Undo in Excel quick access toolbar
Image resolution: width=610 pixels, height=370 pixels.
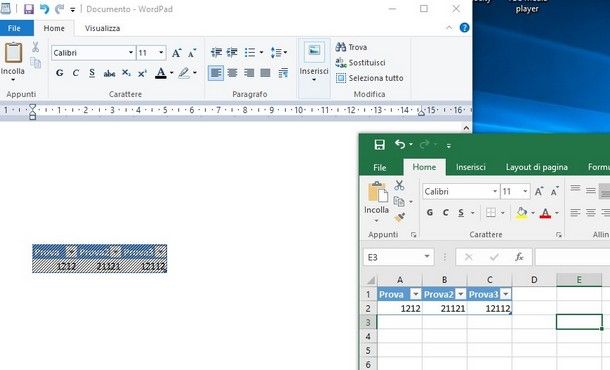coord(400,144)
